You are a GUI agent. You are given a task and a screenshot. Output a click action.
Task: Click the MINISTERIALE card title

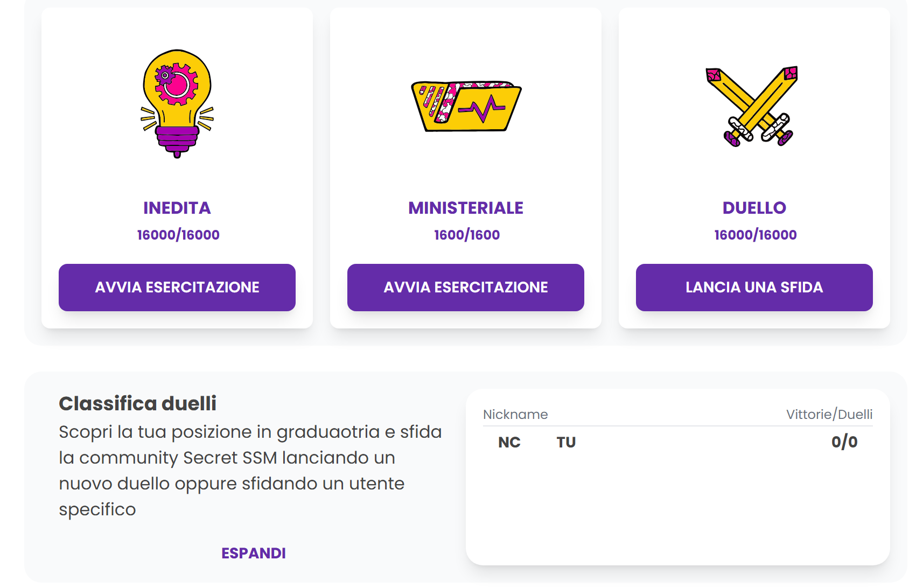pyautogui.click(x=466, y=208)
